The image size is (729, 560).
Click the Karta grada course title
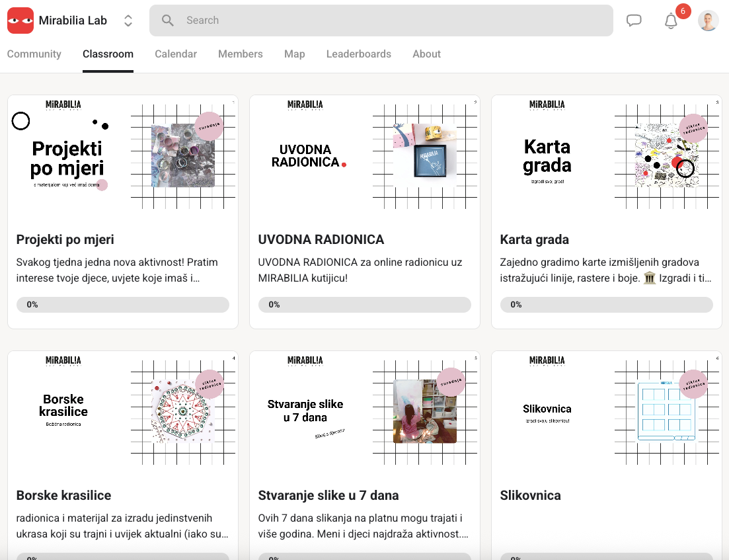[x=534, y=239]
